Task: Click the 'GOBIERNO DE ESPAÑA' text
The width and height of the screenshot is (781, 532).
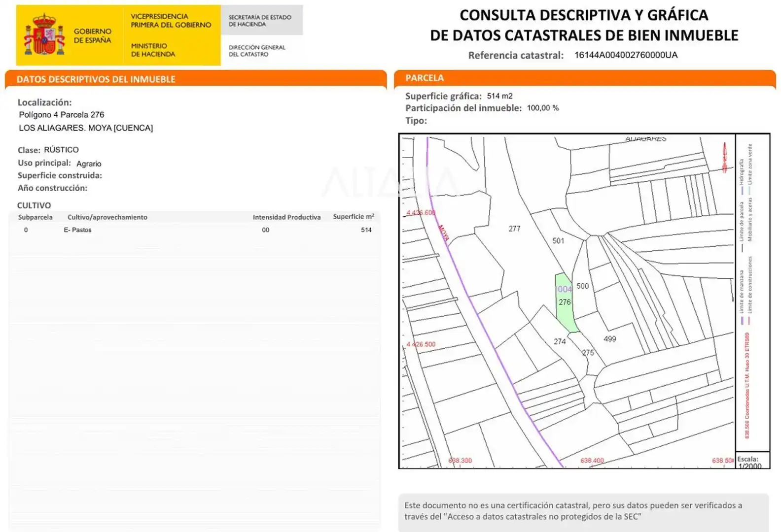Action: click(x=93, y=35)
